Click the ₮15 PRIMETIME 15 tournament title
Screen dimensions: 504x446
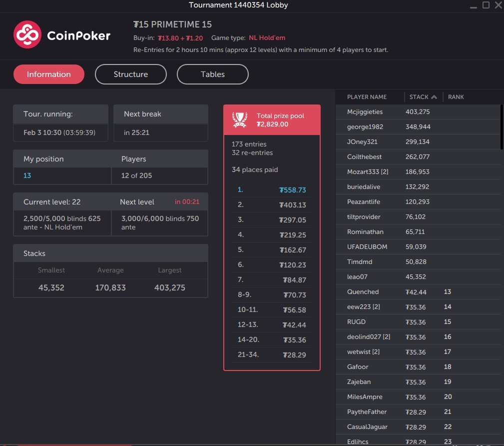point(173,24)
